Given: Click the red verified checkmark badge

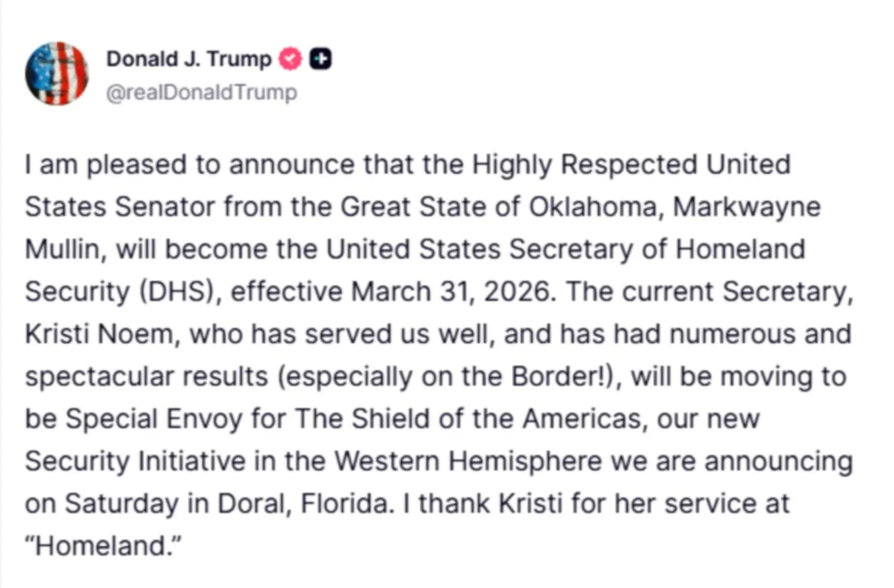Looking at the screenshot, I should [x=290, y=59].
